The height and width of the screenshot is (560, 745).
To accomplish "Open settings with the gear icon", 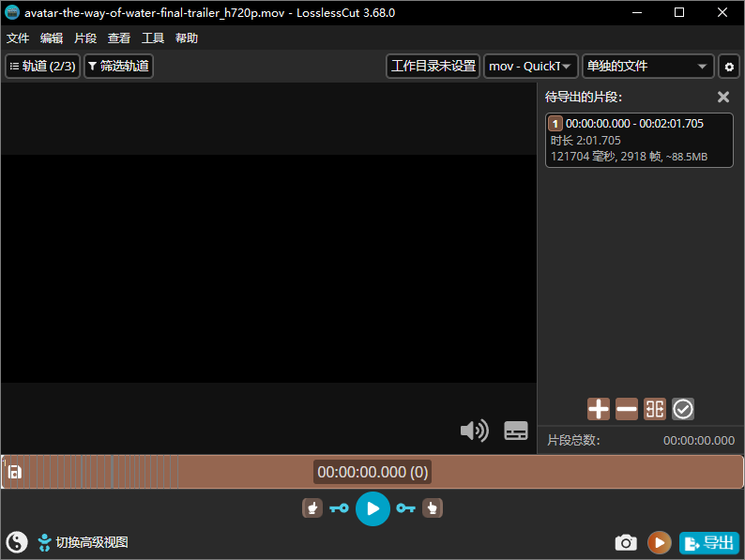I will (x=729, y=67).
